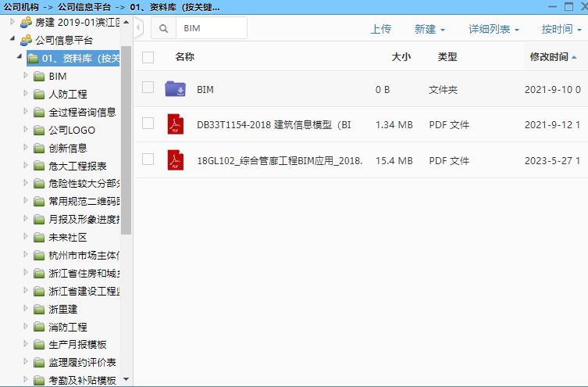Check the box for BIM folder row
Screen dimensions: 588x387
(148, 88)
